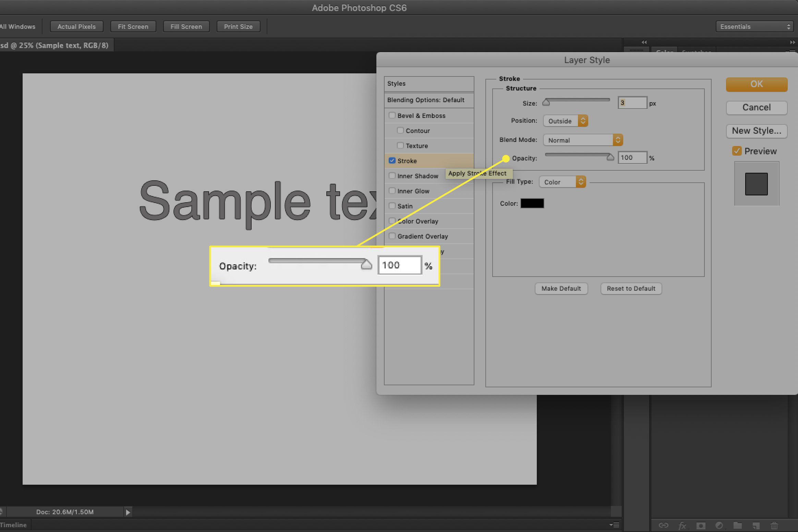
Task: Click the New Style button
Action: tap(757, 131)
